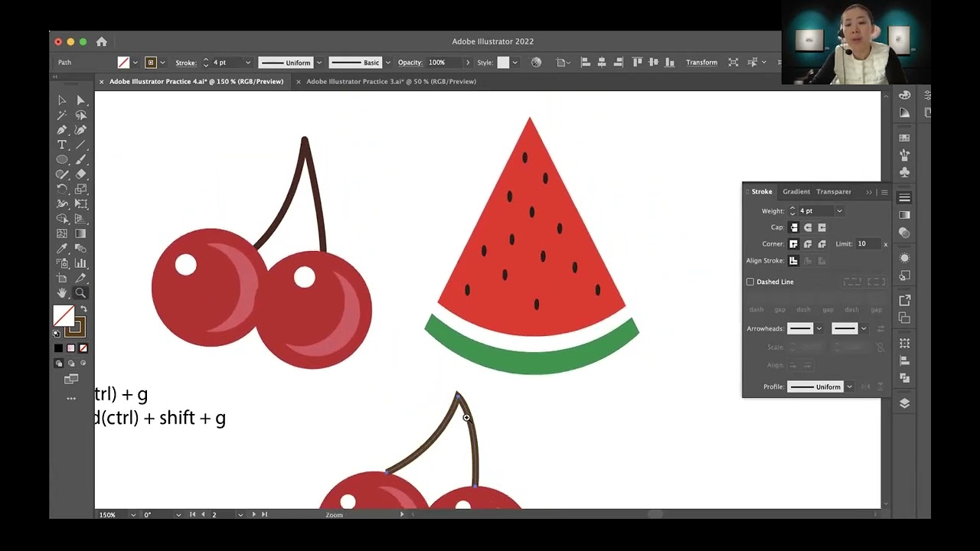
Task: Select the Shaper tool
Action: [62, 174]
